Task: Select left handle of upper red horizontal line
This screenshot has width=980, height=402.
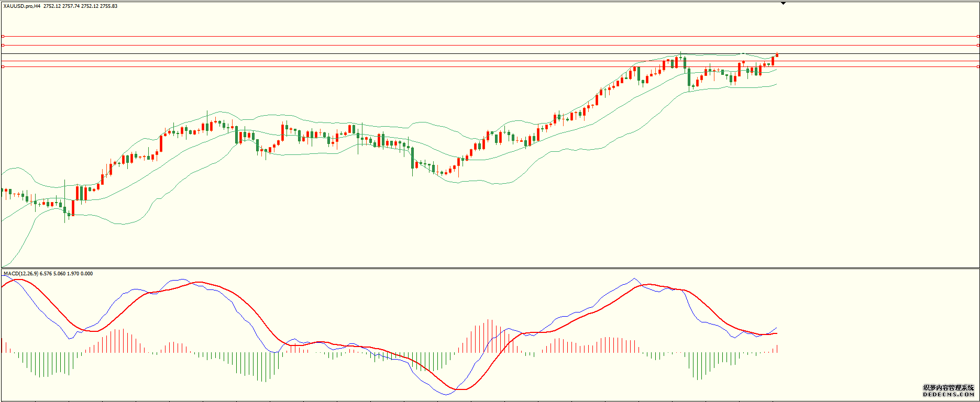Action: (3, 46)
